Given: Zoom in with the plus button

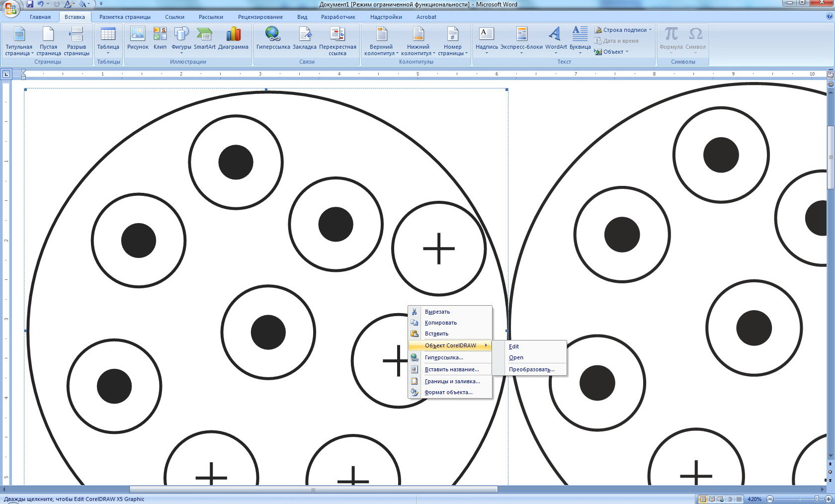Looking at the screenshot, I should pyautogui.click(x=829, y=499).
